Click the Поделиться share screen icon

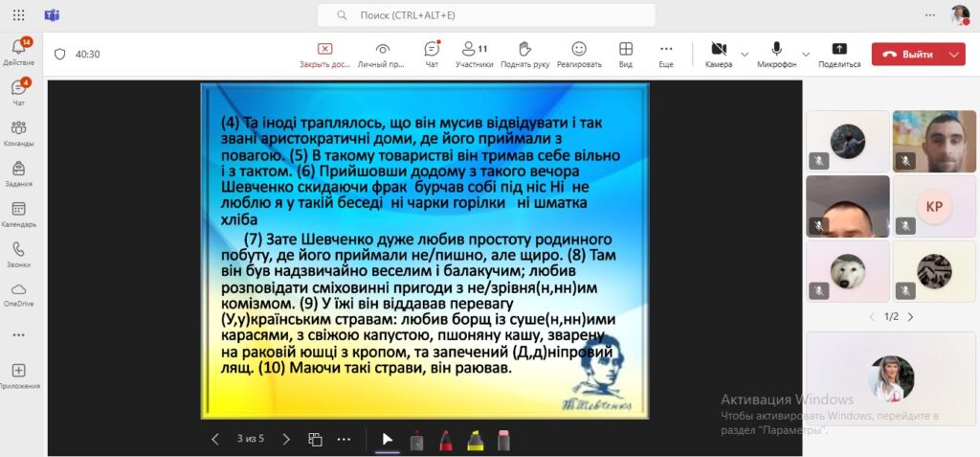839,54
